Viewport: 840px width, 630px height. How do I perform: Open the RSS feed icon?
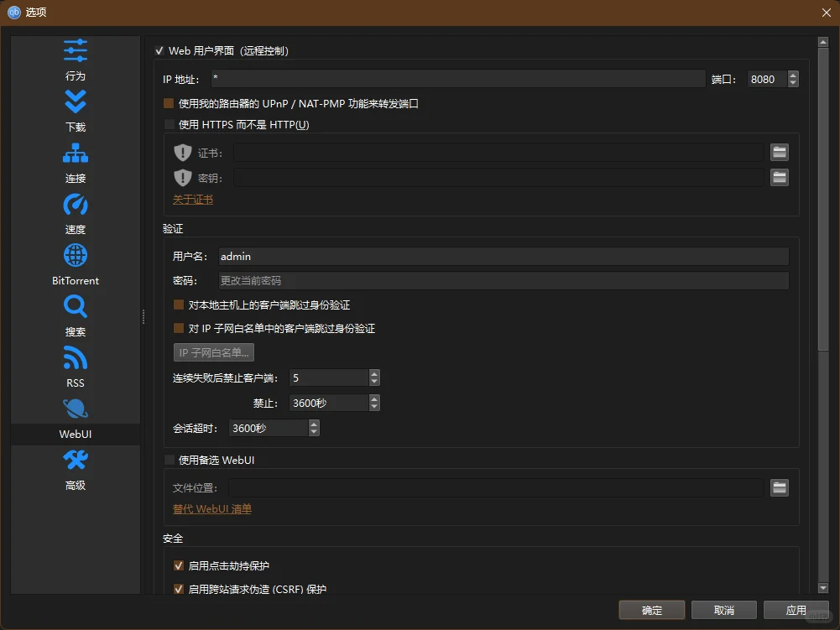(x=75, y=357)
